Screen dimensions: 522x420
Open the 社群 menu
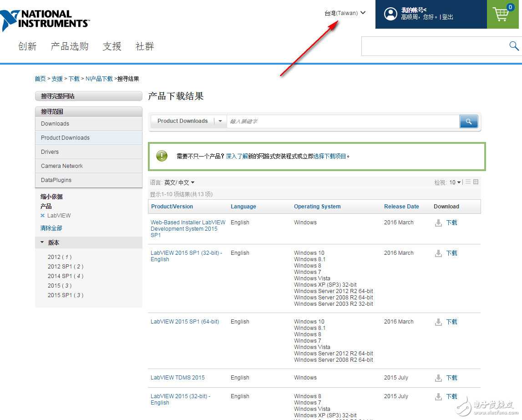tap(144, 46)
